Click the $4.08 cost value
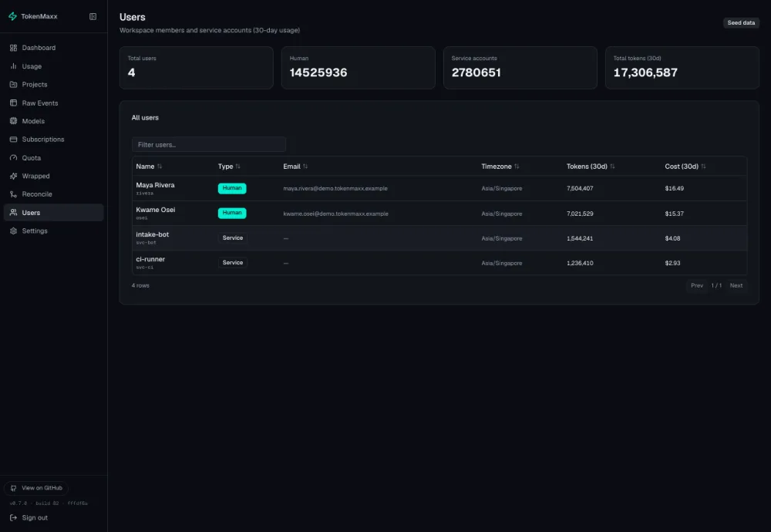This screenshot has height=532, width=771. click(x=672, y=238)
